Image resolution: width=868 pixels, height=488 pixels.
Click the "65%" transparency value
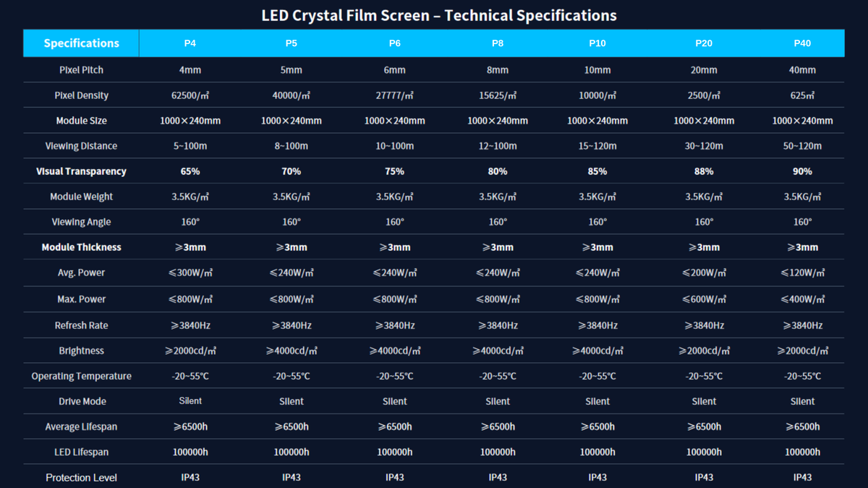pyautogui.click(x=190, y=171)
